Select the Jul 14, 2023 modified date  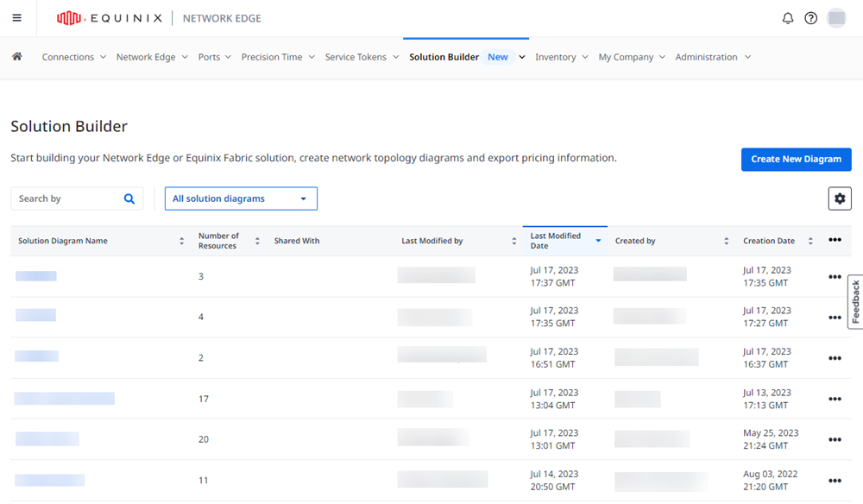(x=554, y=474)
